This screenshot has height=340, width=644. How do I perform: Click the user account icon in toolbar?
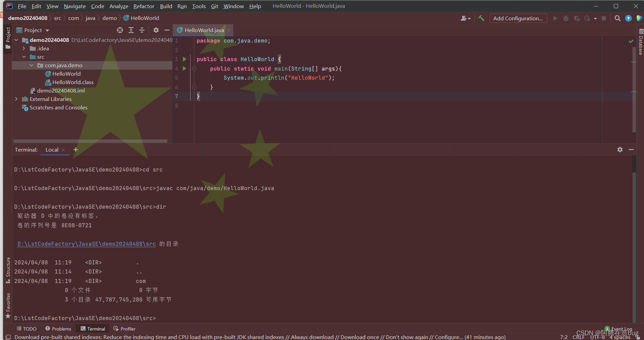click(x=465, y=18)
